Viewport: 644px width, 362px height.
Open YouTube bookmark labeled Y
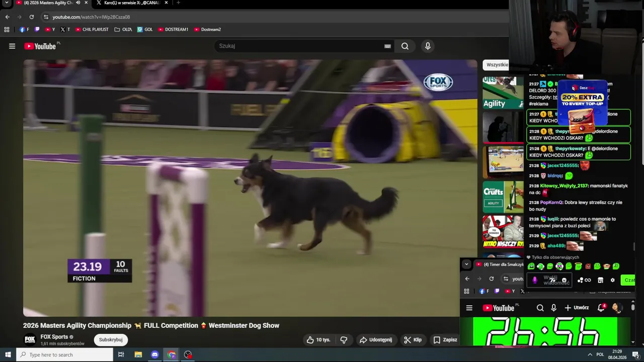point(50,30)
